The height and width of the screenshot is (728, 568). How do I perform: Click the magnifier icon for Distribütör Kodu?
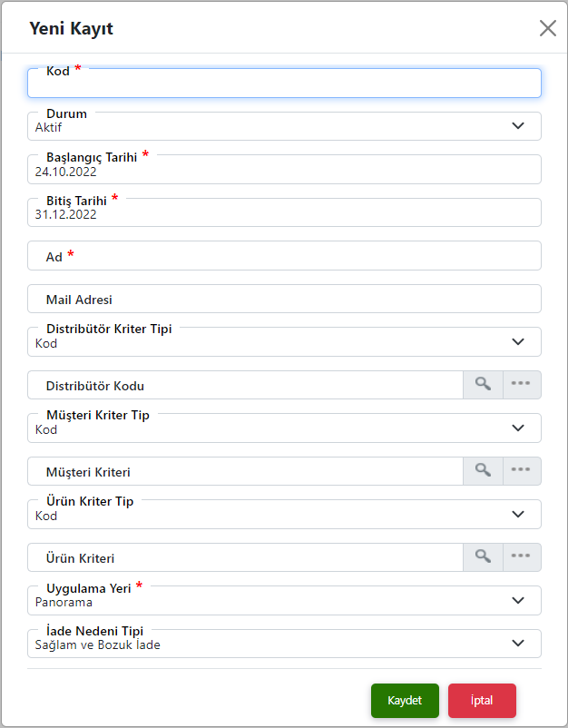pos(483,384)
